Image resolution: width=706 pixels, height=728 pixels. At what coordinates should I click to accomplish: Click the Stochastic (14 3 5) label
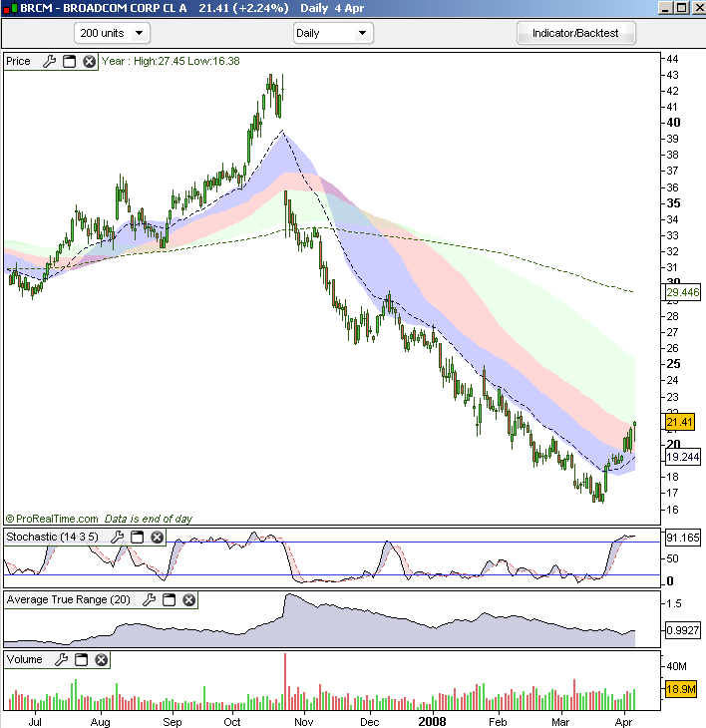[52, 538]
